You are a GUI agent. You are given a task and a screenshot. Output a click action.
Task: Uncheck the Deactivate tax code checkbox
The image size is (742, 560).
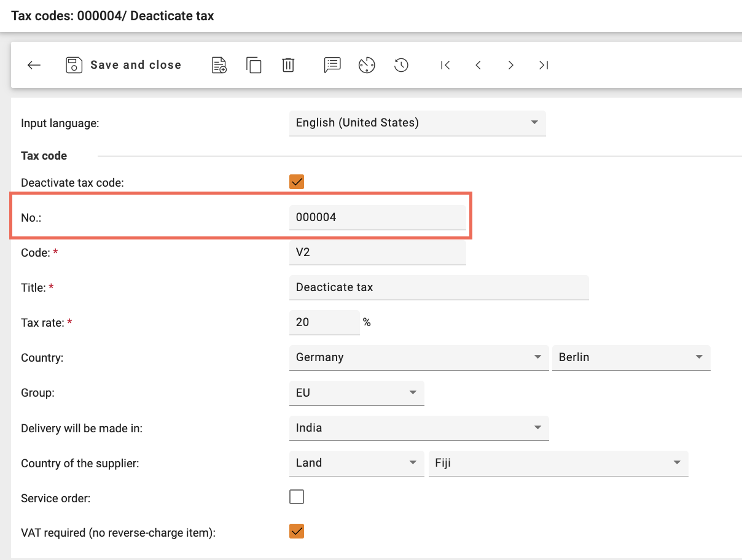pyautogui.click(x=297, y=182)
